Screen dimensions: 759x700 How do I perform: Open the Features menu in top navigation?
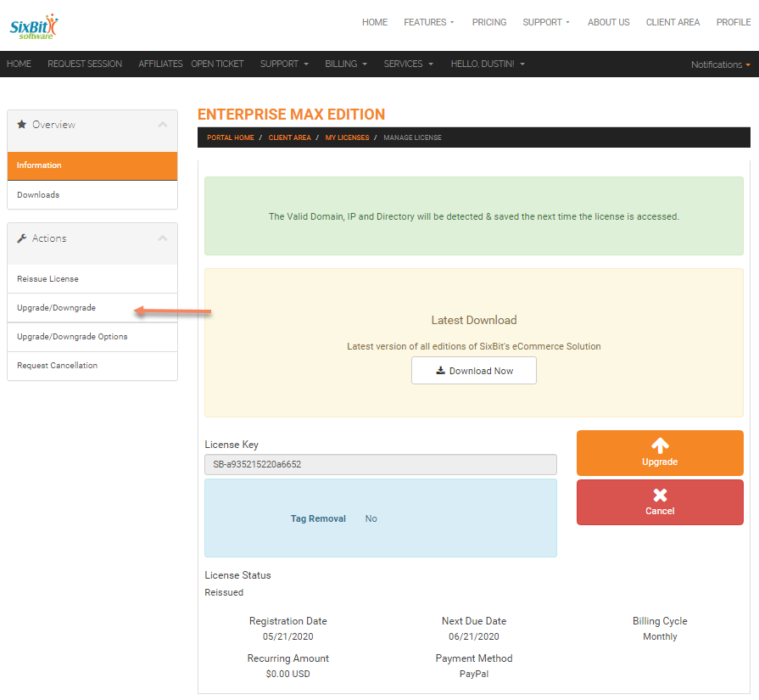point(428,22)
